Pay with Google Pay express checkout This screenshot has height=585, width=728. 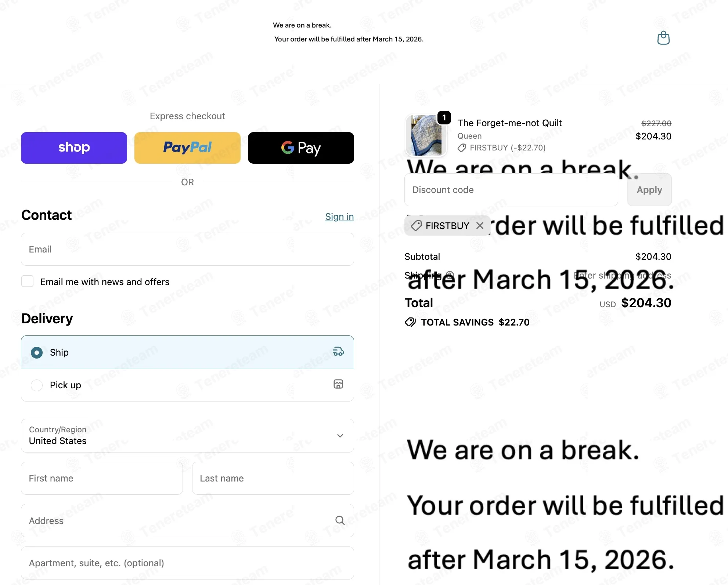coord(301,148)
